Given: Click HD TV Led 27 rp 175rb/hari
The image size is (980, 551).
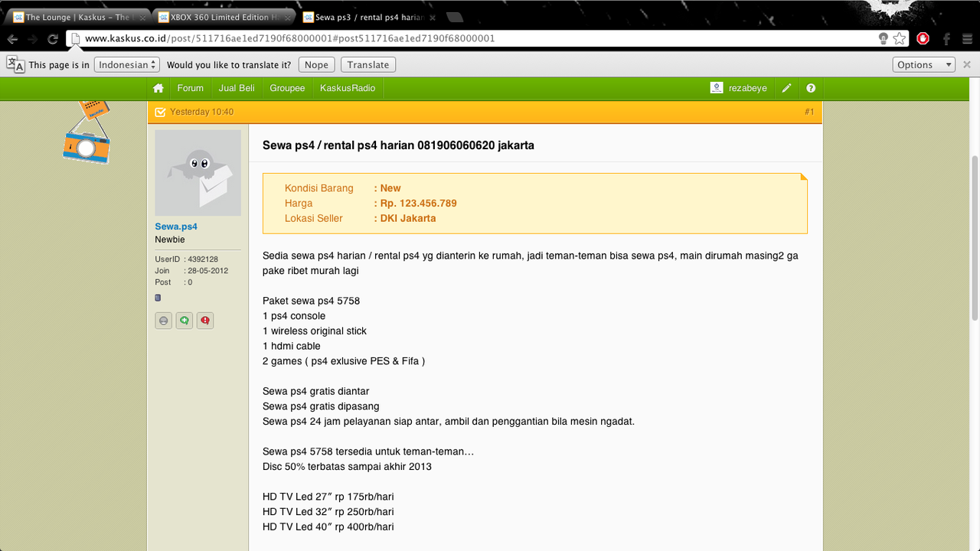Looking at the screenshot, I should click(x=328, y=497).
